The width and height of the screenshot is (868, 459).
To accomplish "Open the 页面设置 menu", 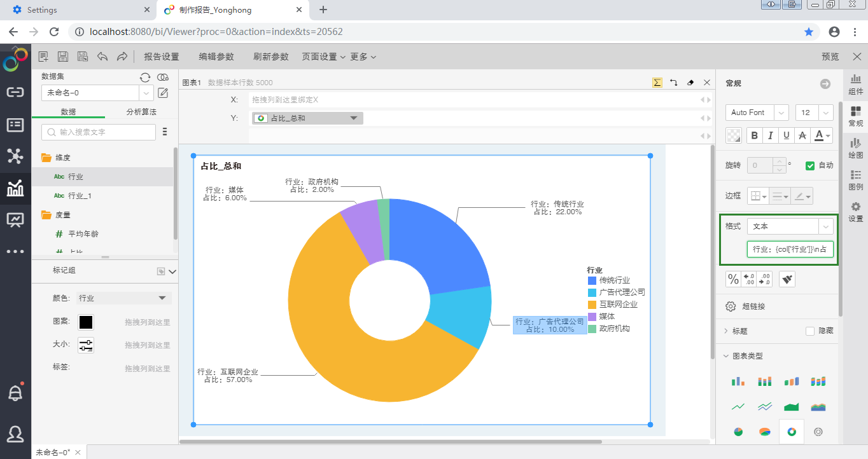I will pyautogui.click(x=323, y=57).
